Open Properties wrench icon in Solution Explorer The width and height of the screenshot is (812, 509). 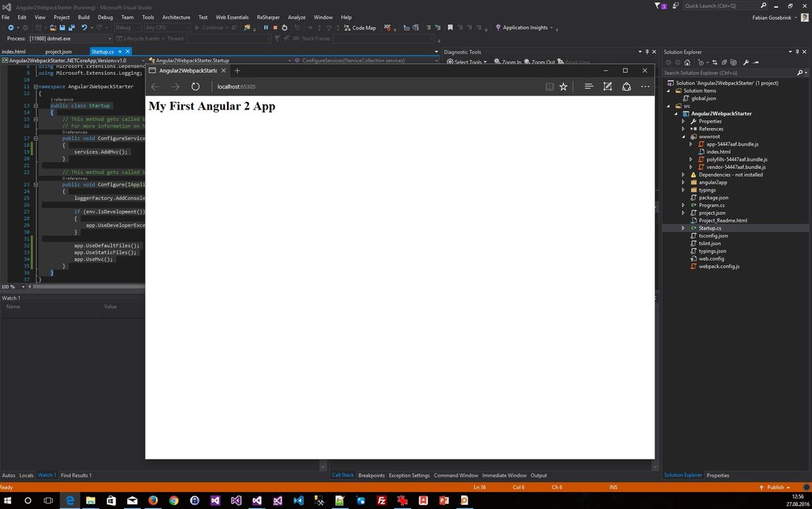(x=746, y=62)
